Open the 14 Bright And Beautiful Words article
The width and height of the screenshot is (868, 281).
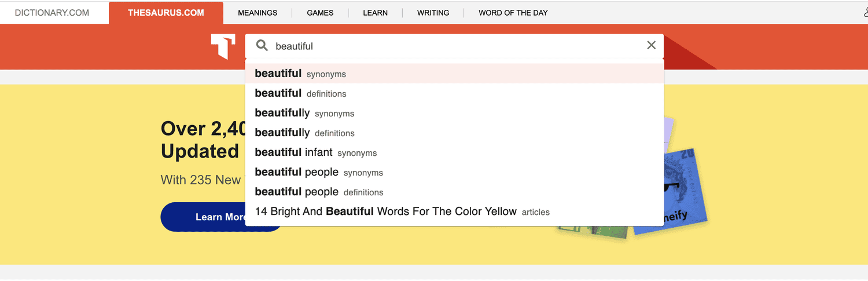[x=454, y=211]
